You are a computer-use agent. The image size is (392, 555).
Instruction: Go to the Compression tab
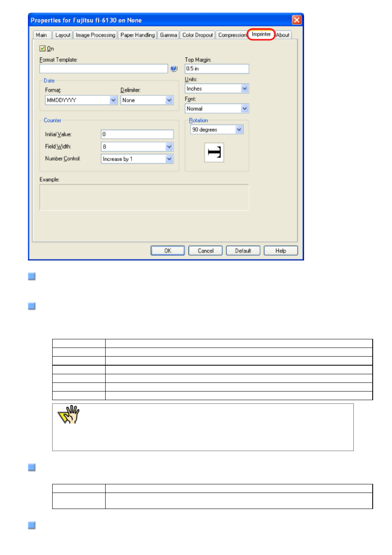[232, 35]
